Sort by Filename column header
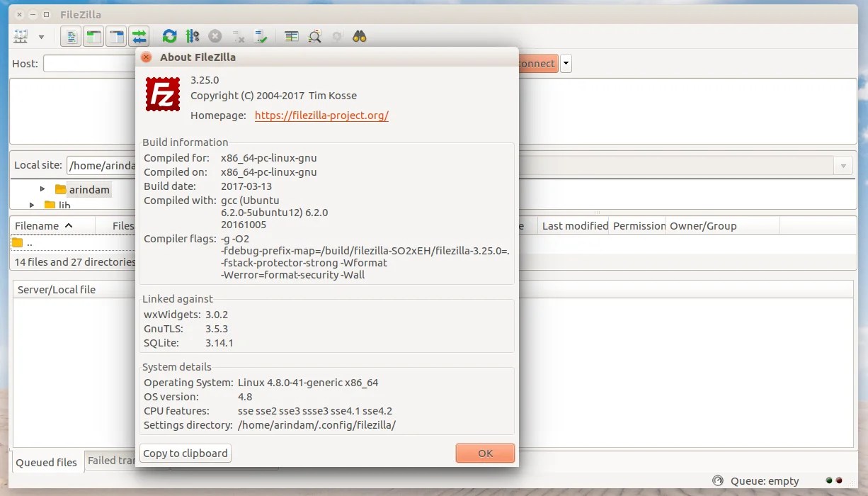The width and height of the screenshot is (868, 496). point(54,225)
